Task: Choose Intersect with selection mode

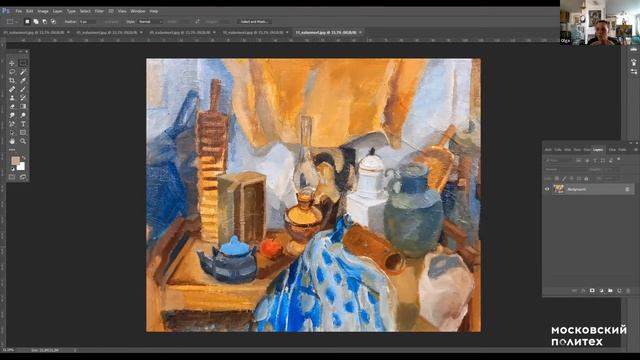Action: 53,22
